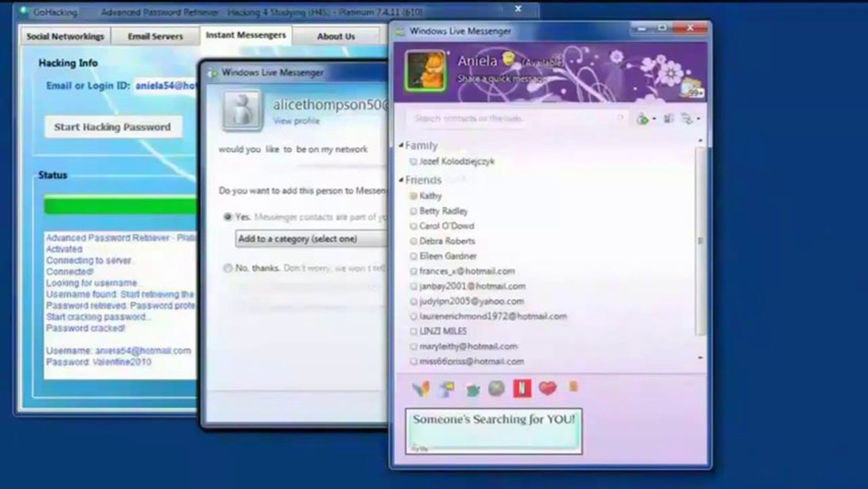
Task: Click the status icon beside Betty Radley
Action: click(413, 211)
